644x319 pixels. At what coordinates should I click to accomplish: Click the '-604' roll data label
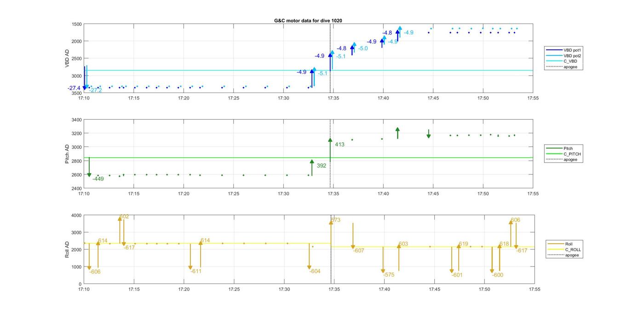coord(315,271)
